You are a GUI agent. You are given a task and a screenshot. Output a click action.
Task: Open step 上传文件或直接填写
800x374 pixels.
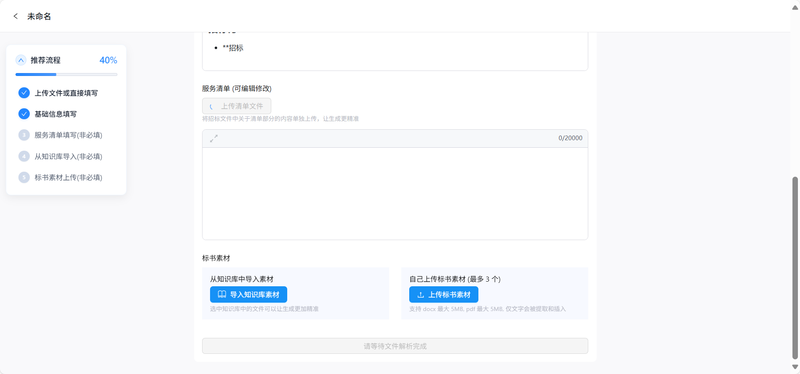tap(66, 93)
